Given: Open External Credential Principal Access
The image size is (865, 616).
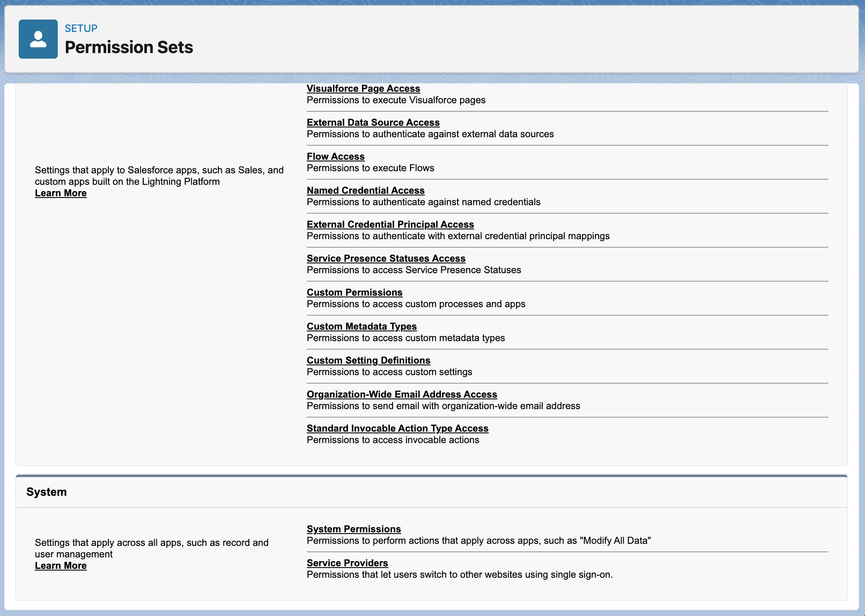Looking at the screenshot, I should tap(390, 224).
